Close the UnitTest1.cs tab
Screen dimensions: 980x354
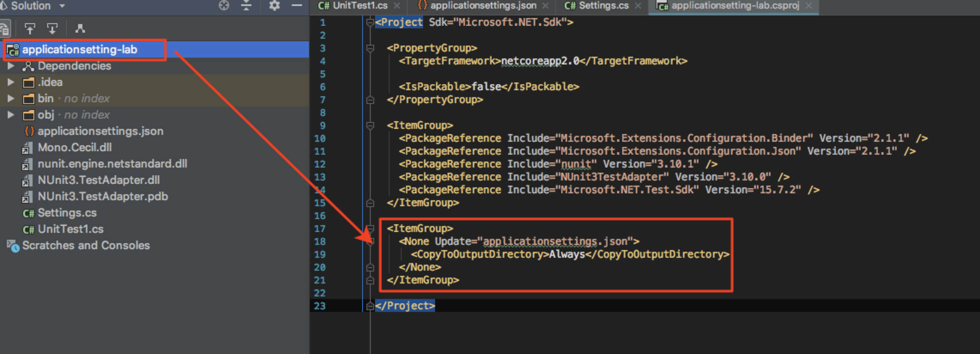coord(397,6)
